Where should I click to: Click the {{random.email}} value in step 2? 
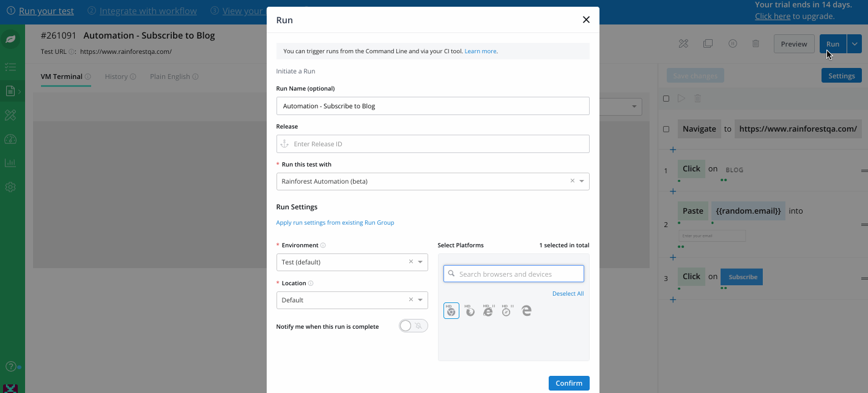pos(748,211)
